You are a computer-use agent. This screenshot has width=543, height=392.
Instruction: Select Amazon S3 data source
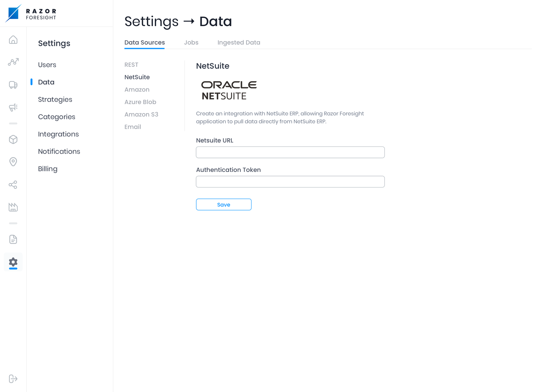pos(141,114)
